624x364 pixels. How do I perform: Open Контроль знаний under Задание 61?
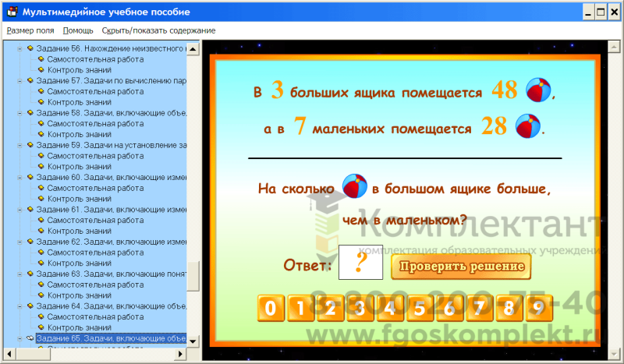(80, 231)
